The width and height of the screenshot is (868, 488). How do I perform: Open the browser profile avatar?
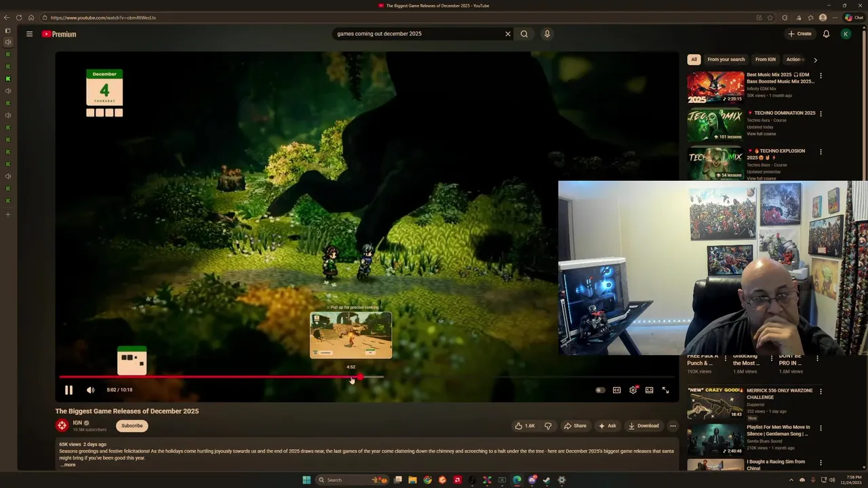pos(823,18)
